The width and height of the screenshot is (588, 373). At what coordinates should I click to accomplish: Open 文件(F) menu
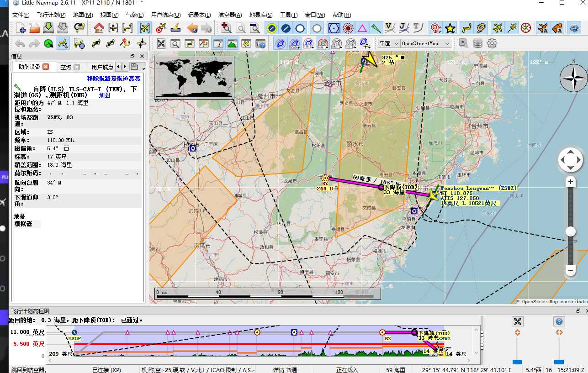click(x=21, y=15)
